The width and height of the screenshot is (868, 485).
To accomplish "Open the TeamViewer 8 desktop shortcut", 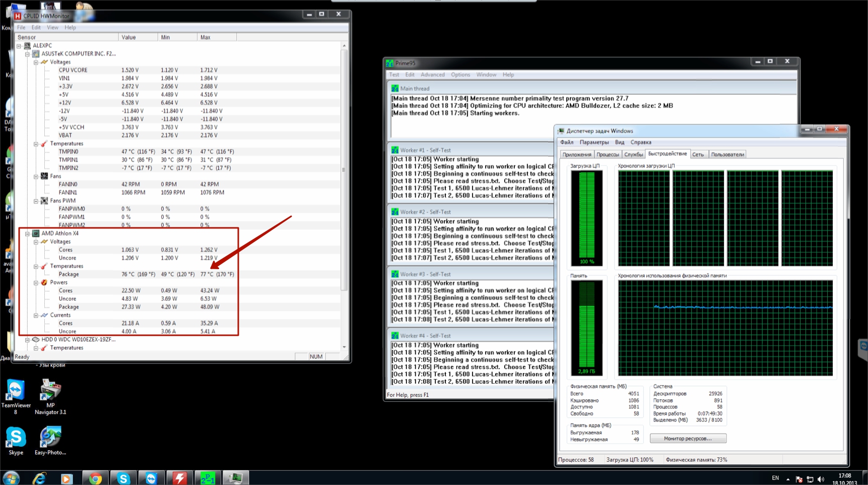I will tap(16, 397).
